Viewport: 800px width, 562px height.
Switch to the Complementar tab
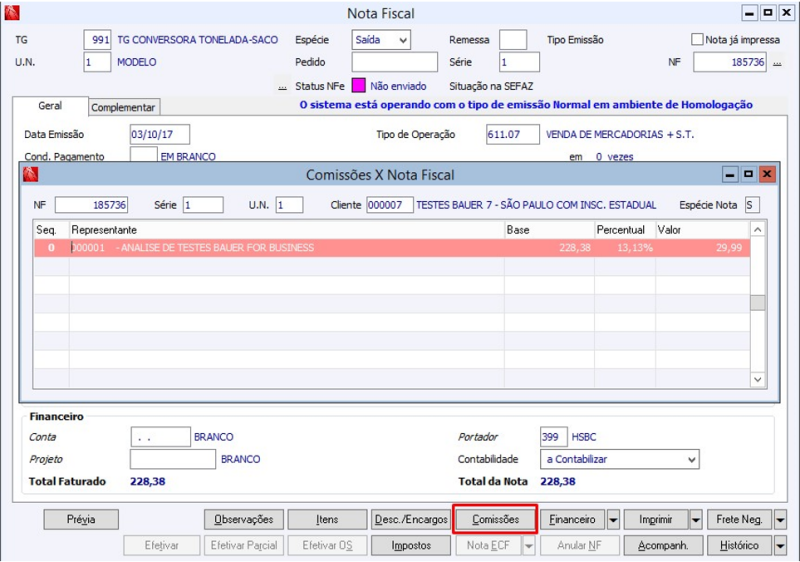pos(123,107)
